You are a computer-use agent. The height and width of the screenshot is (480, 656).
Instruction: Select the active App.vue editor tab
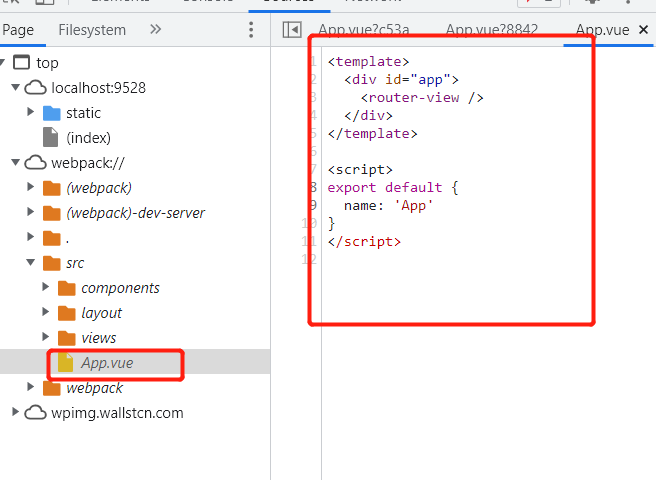pyautogui.click(x=602, y=30)
